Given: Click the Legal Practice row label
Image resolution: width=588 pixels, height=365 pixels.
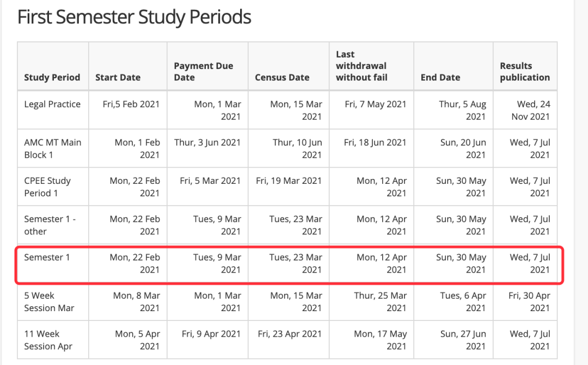Looking at the screenshot, I should 52,104.
